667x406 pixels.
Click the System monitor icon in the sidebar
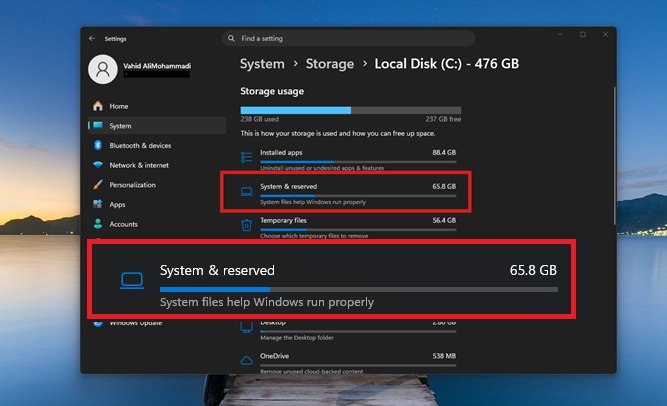click(x=98, y=126)
